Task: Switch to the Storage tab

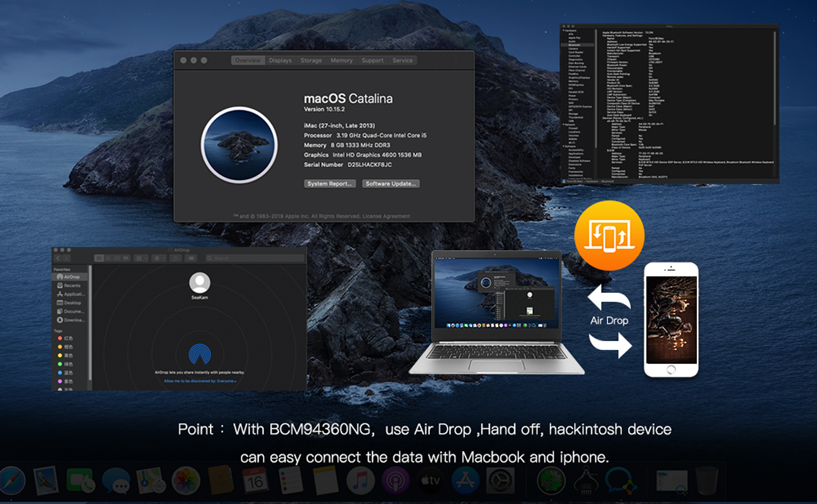Action: 311,60
